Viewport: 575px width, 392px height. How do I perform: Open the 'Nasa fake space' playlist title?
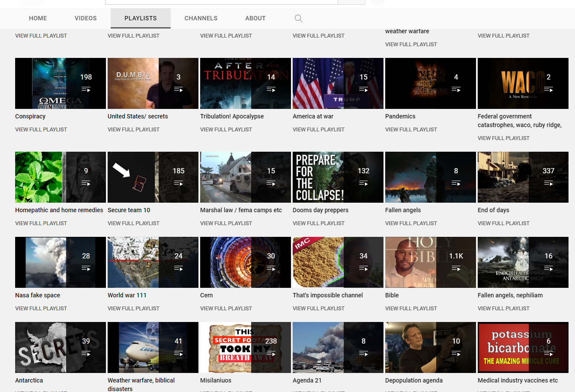click(38, 295)
